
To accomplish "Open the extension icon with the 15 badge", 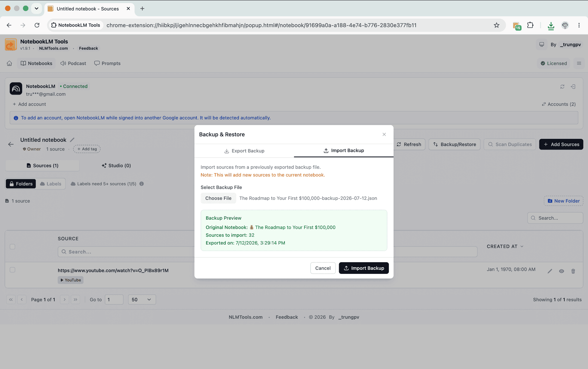I will pos(517,26).
